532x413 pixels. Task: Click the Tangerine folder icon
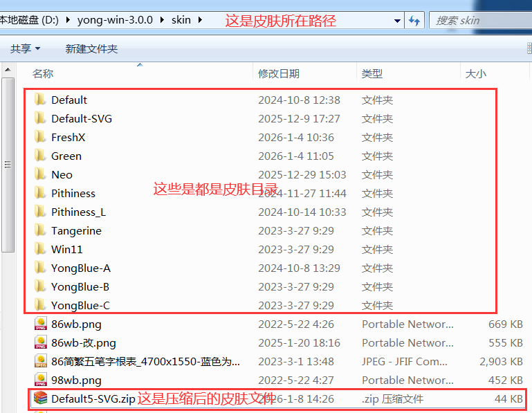click(x=40, y=230)
